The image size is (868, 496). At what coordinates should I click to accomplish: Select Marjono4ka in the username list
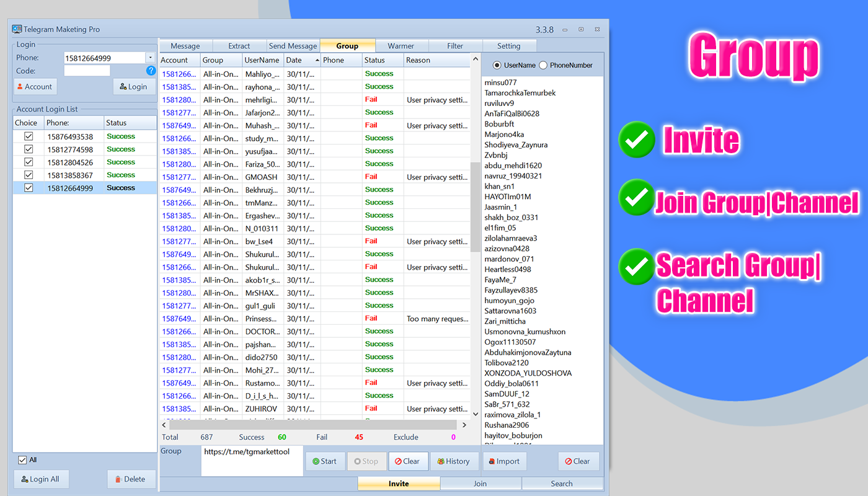click(504, 135)
